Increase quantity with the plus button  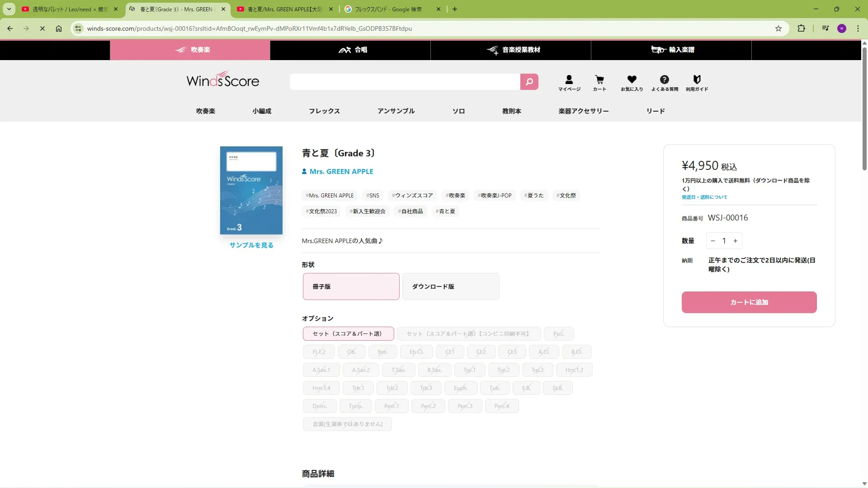(736, 241)
